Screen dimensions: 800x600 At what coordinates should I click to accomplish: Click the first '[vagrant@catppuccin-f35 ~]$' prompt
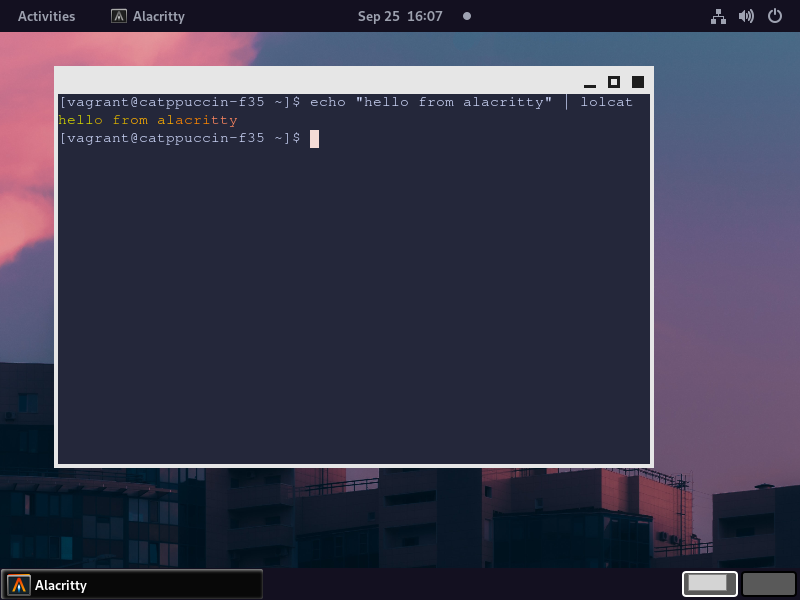tap(180, 102)
